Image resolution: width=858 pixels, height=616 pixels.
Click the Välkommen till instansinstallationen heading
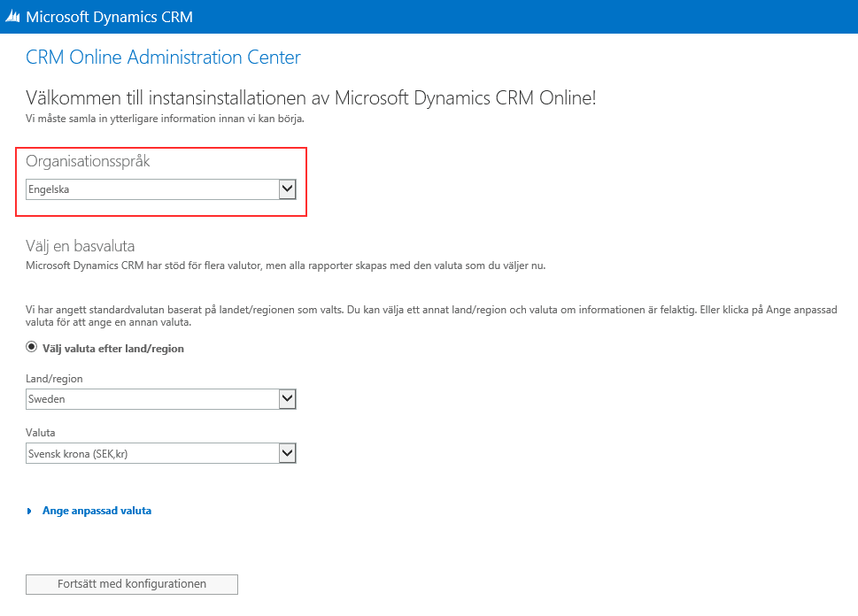pos(311,98)
